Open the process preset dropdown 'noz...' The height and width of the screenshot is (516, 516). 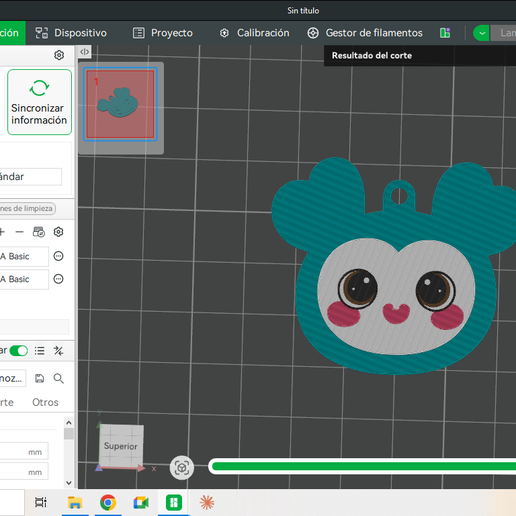coord(13,378)
